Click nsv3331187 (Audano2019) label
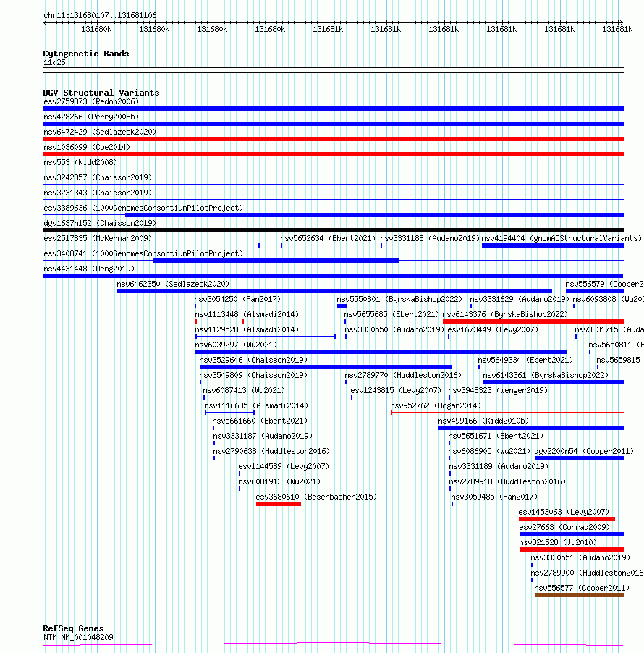The width and height of the screenshot is (644, 653). click(263, 436)
